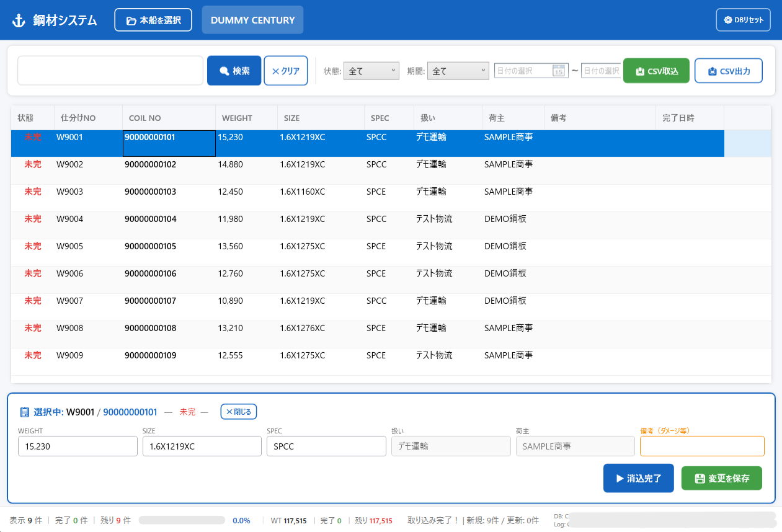This screenshot has width=782, height=532.
Task: Open the 状態 status dropdown
Action: [x=371, y=71]
